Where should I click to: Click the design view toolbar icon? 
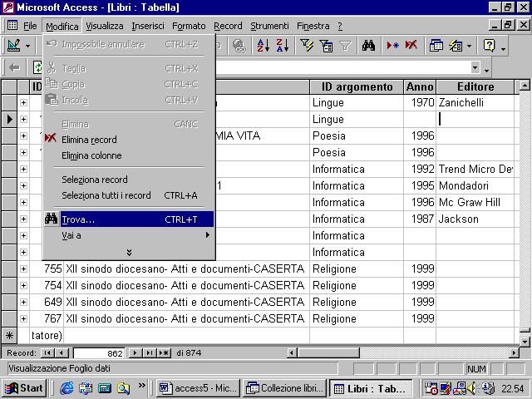[13, 45]
